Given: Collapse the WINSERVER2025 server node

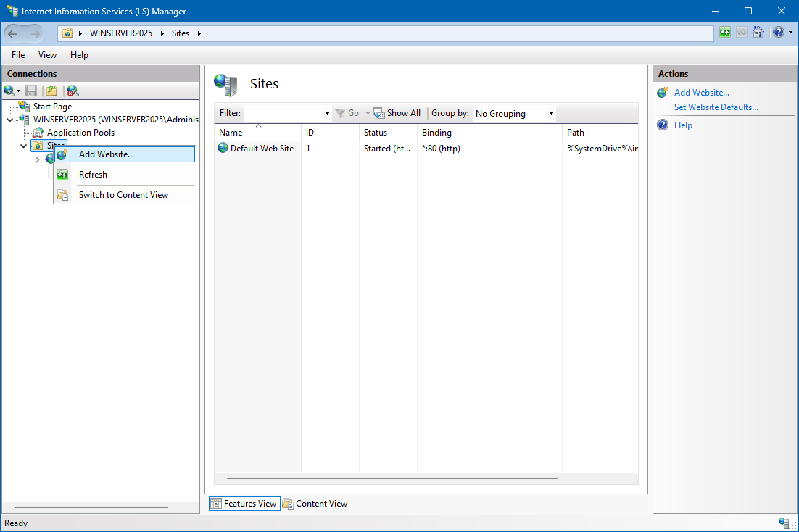Looking at the screenshot, I should tap(9, 120).
